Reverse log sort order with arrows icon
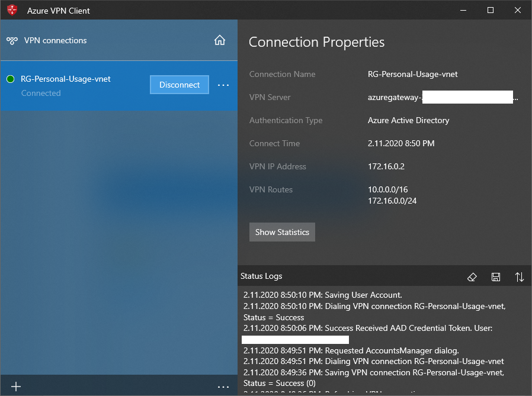532x396 pixels. 520,277
